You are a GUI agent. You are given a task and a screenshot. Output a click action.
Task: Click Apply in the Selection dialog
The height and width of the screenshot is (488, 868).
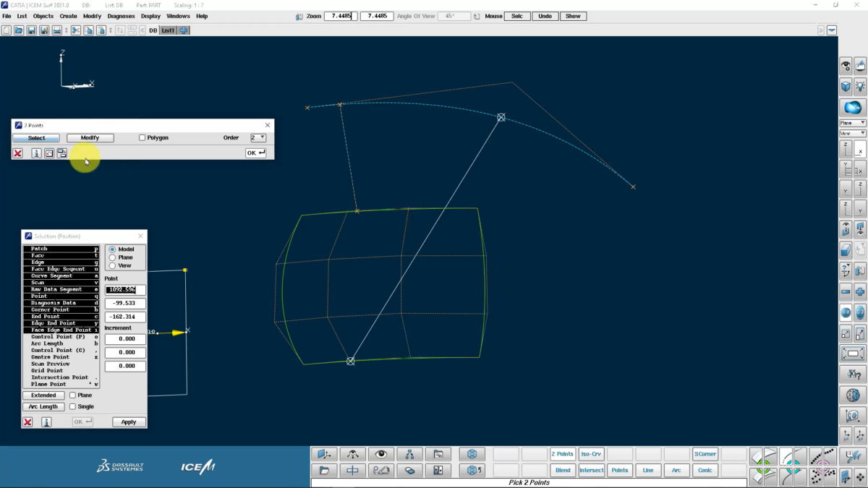[x=129, y=422]
